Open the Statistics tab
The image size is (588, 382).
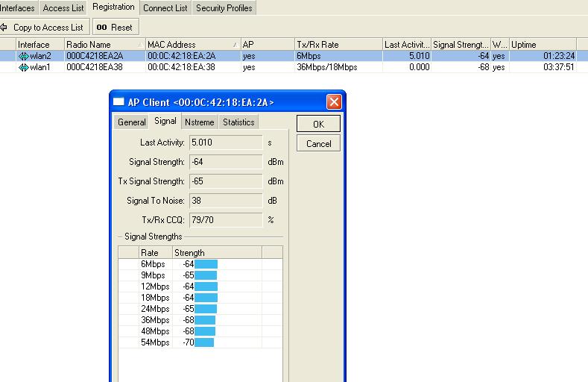(x=238, y=122)
